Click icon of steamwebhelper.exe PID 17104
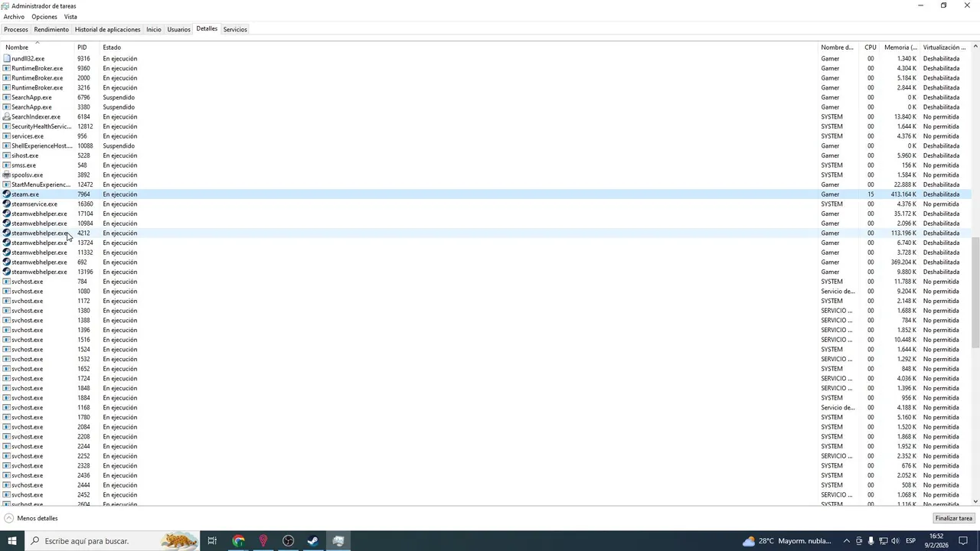980x551 pixels. 7,214
